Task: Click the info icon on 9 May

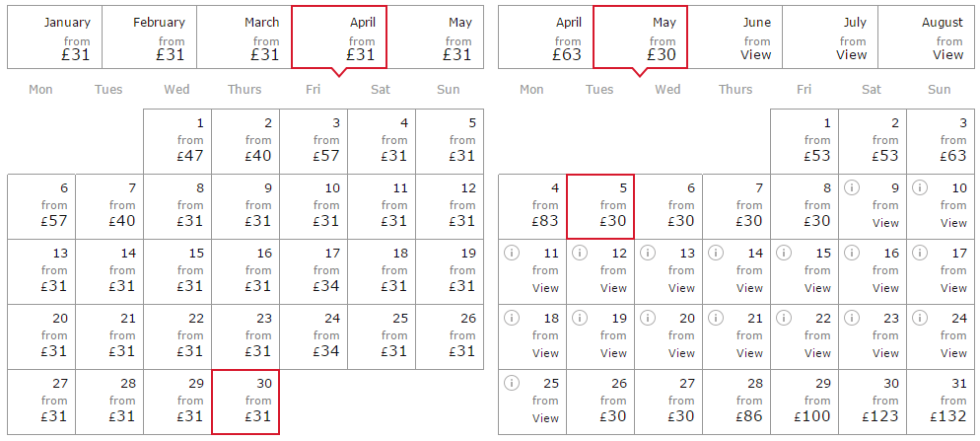Action: pyautogui.click(x=852, y=187)
